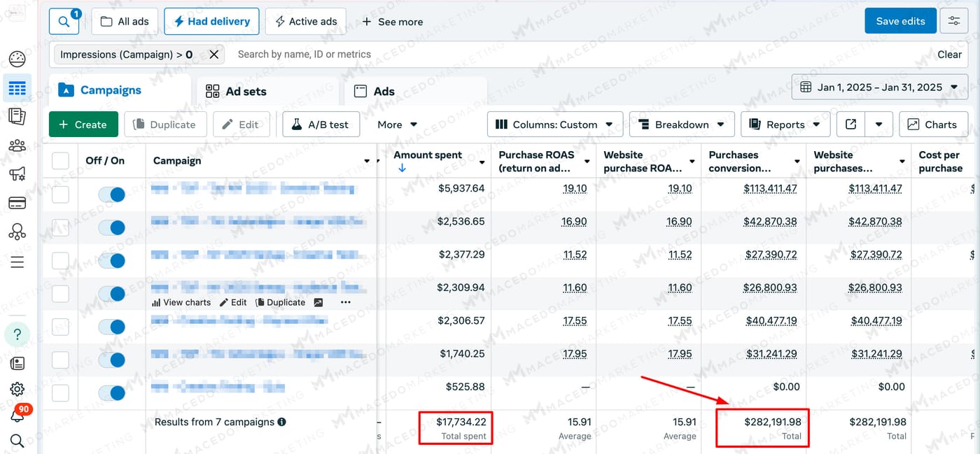This screenshot has width=980, height=454.
Task: Click the Duplicate button in toolbar
Action: 165,125
